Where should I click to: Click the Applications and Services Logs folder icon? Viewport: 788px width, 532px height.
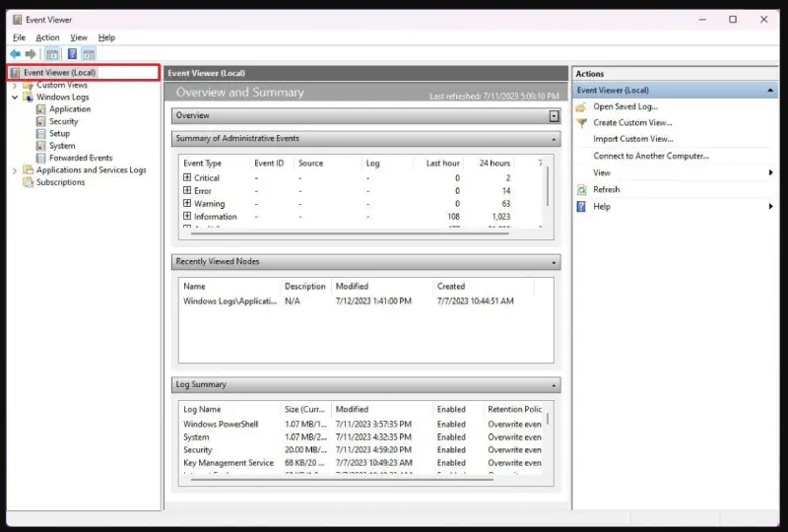(x=29, y=170)
